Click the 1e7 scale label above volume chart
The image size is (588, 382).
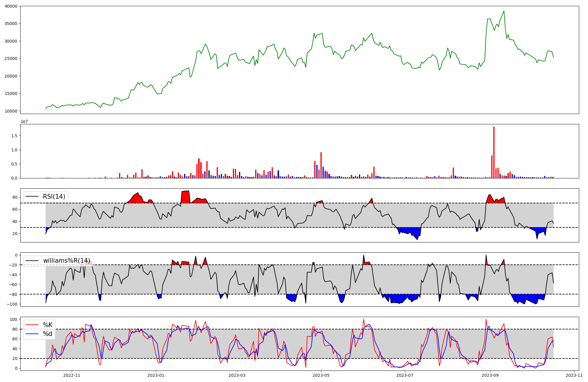(24, 121)
